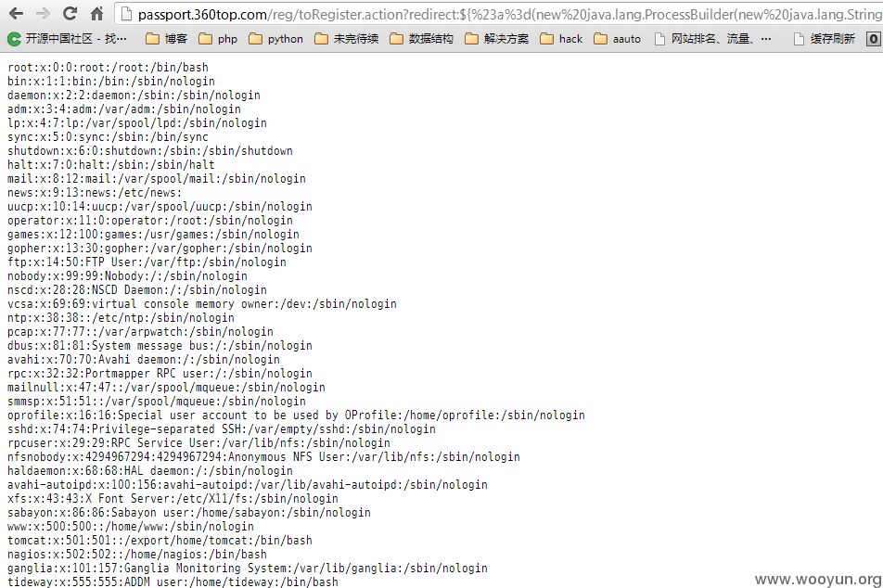Click the sync:x:5:0 line

tap(109, 137)
